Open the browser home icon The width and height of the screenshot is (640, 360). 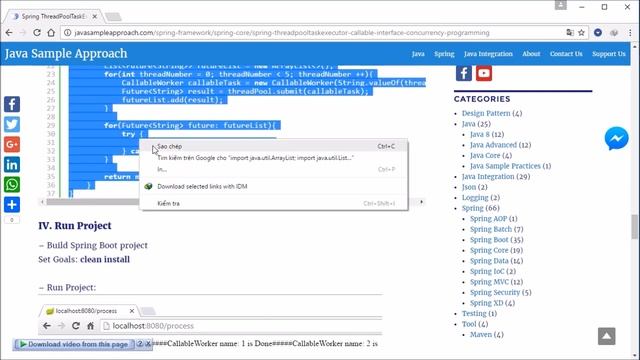(x=51, y=33)
